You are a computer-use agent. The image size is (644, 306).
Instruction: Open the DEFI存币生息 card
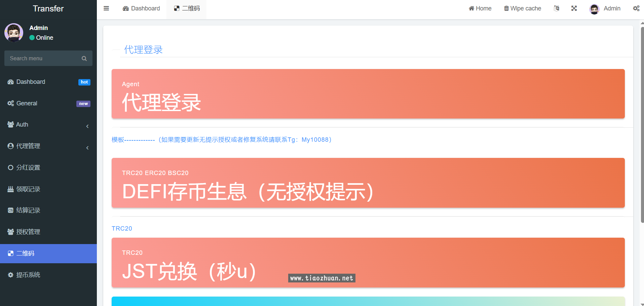(368, 183)
